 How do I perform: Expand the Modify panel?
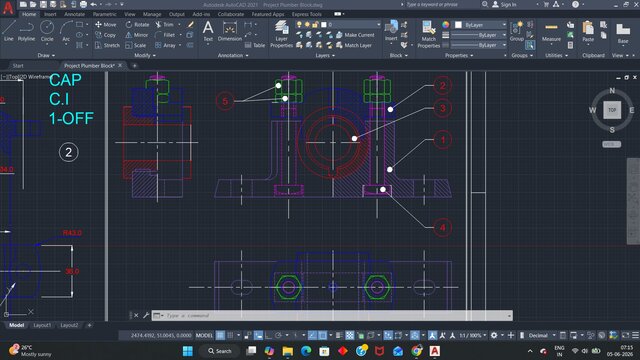point(145,55)
